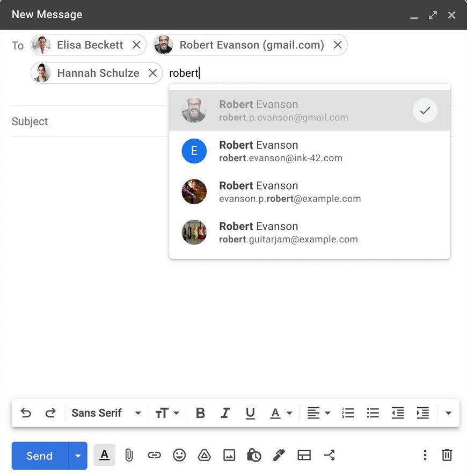The width and height of the screenshot is (467, 476).
Task: Expand New Message to full screen
Action: (x=433, y=15)
